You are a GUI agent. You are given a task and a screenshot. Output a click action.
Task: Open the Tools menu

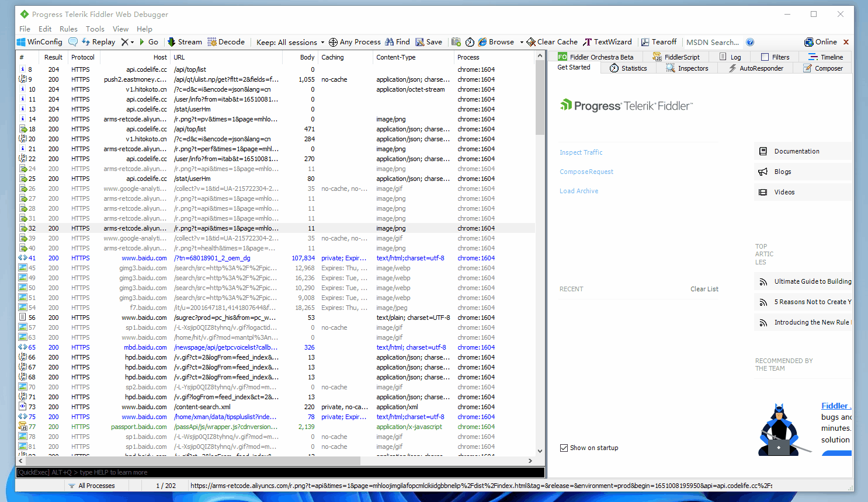[x=95, y=29]
